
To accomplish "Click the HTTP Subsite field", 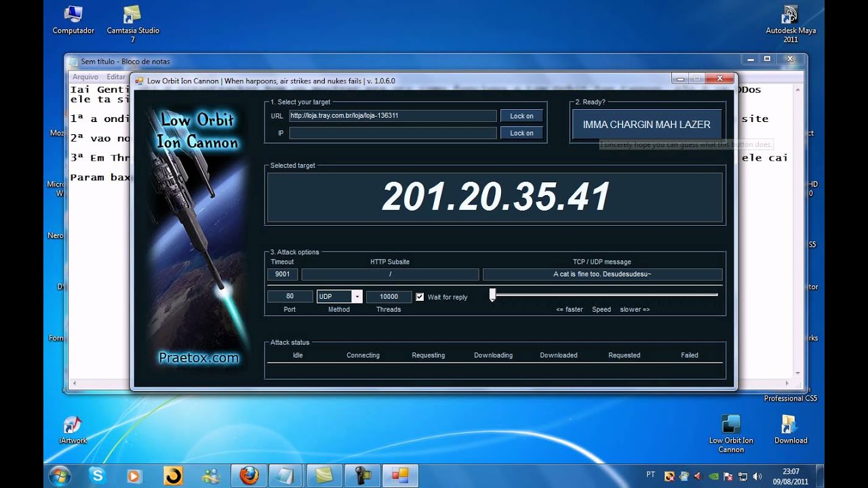I will tap(390, 274).
